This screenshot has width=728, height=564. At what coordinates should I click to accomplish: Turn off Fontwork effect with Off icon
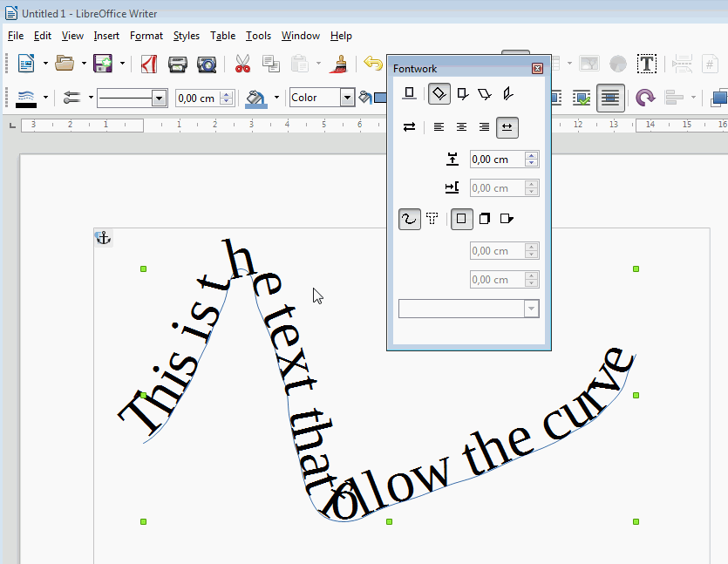point(409,94)
